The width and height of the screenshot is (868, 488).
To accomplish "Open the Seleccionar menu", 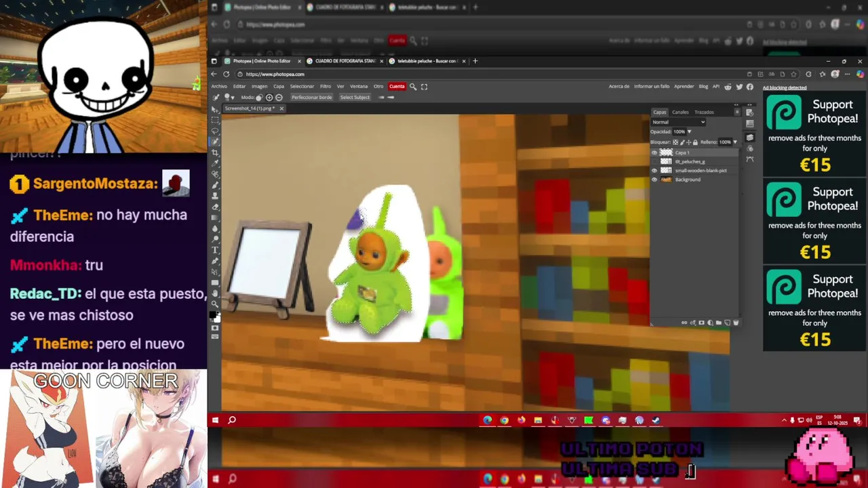I will pyautogui.click(x=302, y=87).
